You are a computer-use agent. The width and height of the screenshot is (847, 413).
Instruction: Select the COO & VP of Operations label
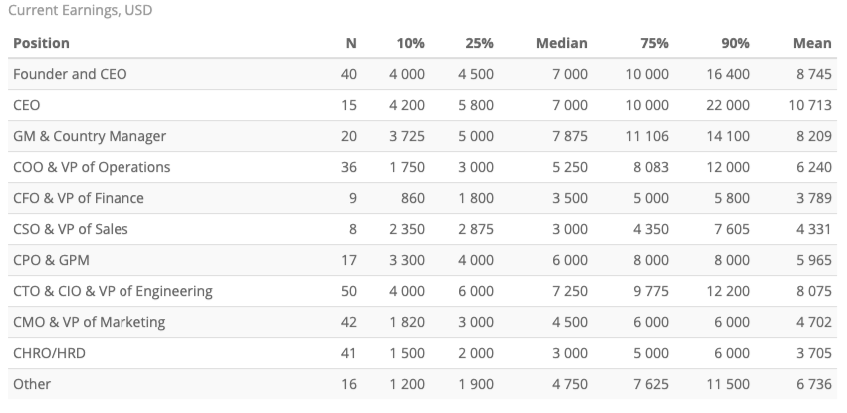[91, 167]
